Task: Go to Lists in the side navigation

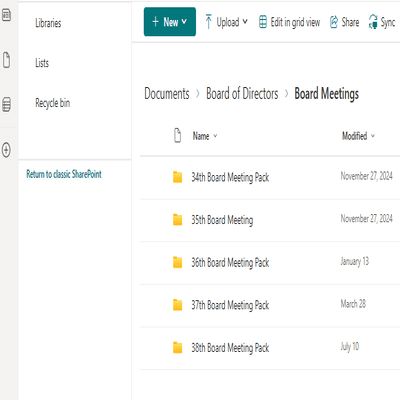Action: [42, 63]
